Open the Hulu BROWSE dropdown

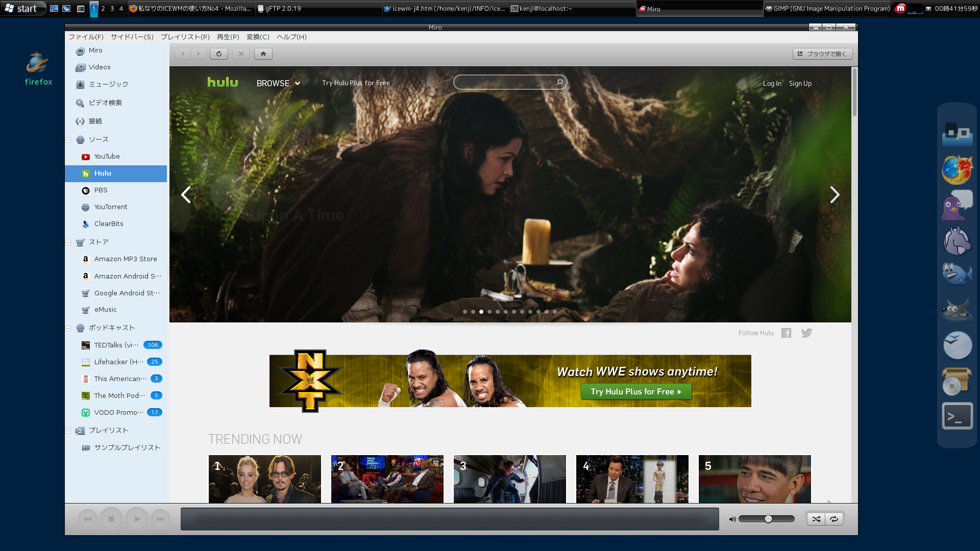click(278, 83)
